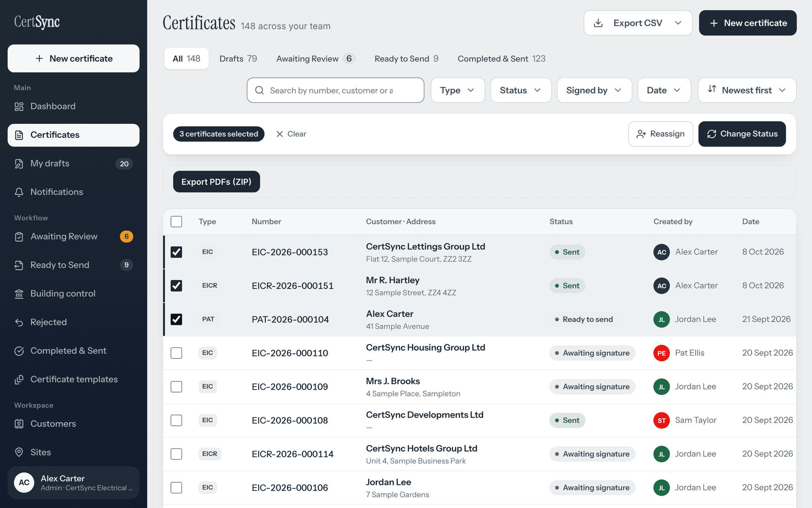Switch to the Drafts tab
The height and width of the screenshot is (508, 812).
point(238,59)
